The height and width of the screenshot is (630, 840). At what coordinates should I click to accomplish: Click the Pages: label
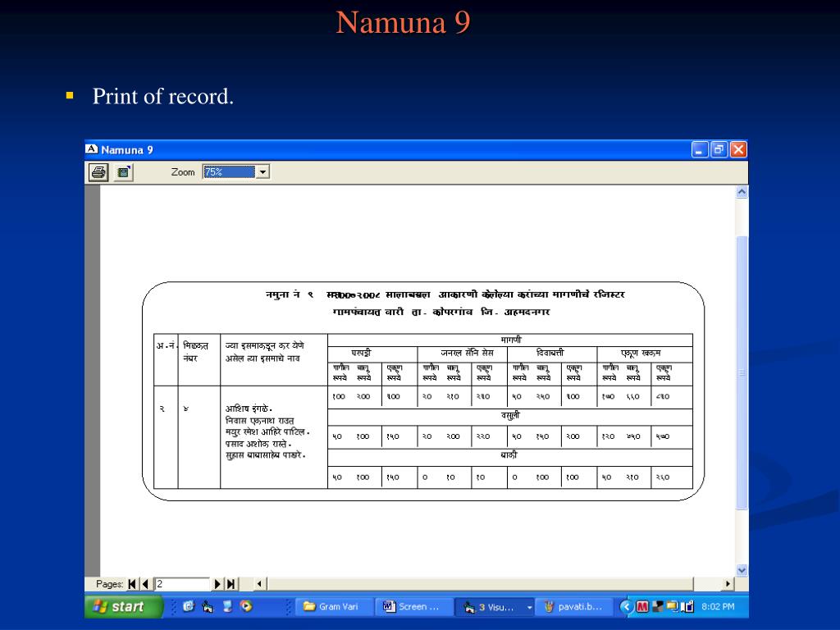click(x=109, y=584)
